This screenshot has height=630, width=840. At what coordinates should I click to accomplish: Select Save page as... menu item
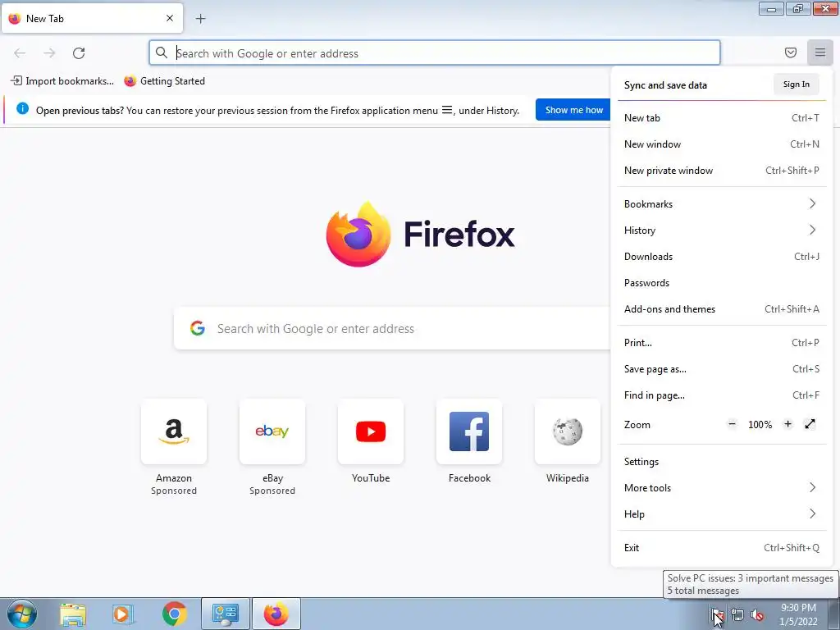click(721, 368)
